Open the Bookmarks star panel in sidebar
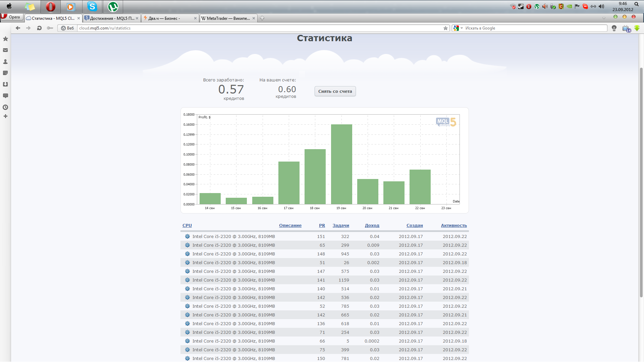This screenshot has width=644, height=362. 5,39
